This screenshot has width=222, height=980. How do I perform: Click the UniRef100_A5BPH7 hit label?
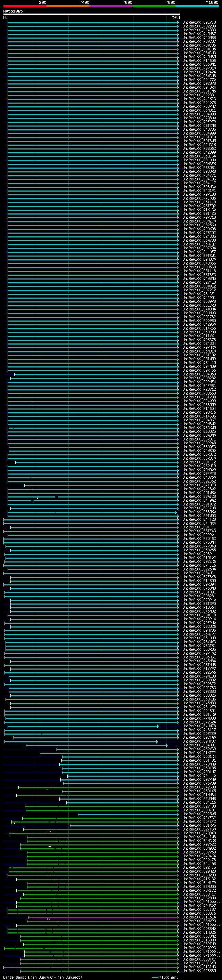pyautogui.click(x=199, y=106)
